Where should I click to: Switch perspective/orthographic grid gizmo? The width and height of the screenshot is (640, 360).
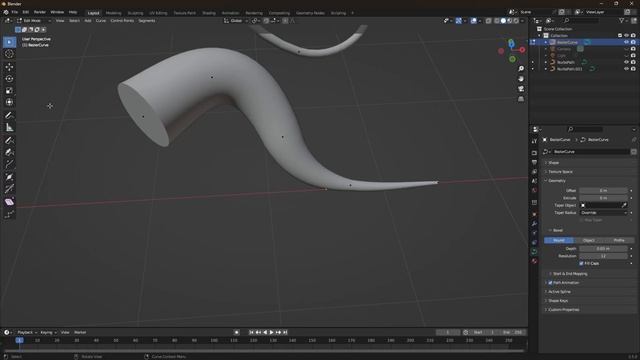click(521, 99)
